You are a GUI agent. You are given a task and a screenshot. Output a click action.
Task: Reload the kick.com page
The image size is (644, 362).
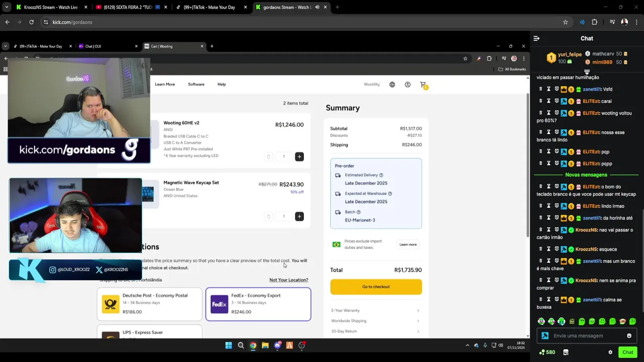coord(31,22)
